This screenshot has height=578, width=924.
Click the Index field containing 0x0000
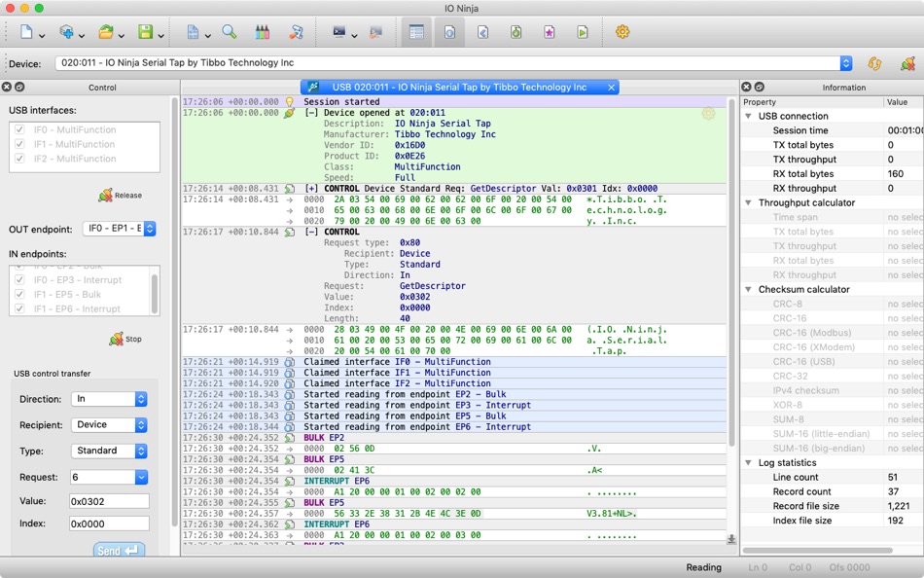tap(109, 524)
